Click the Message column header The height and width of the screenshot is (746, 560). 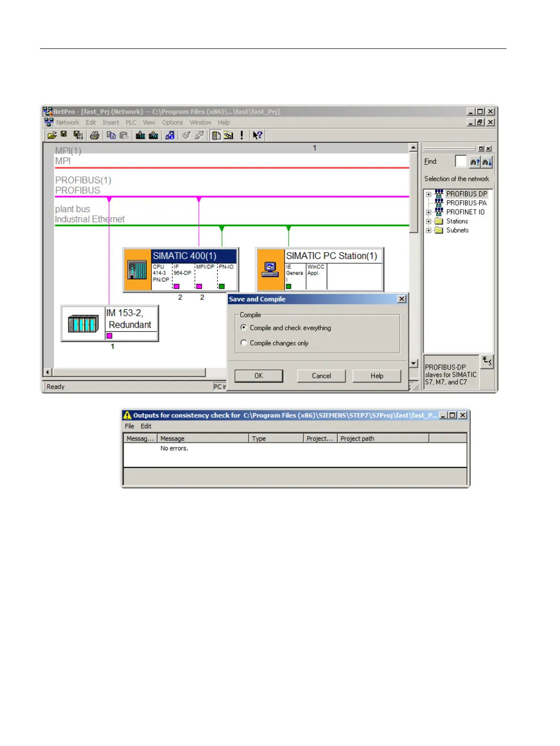click(203, 439)
